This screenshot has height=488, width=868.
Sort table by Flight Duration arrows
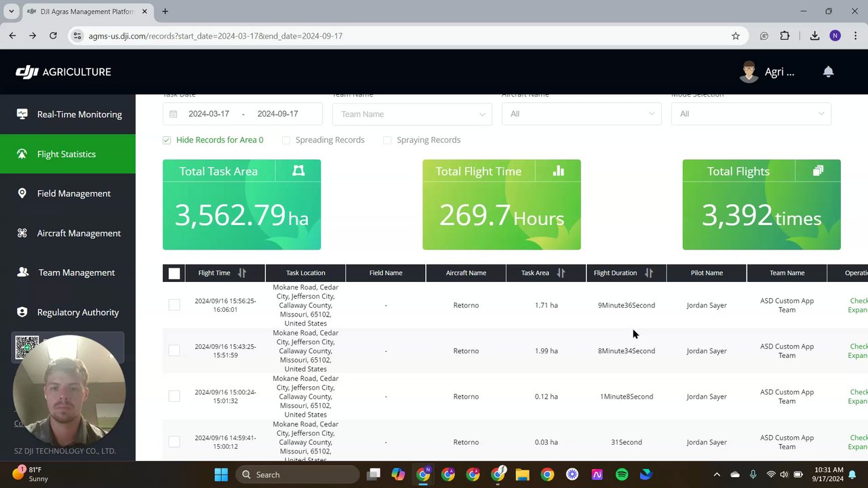pos(649,272)
